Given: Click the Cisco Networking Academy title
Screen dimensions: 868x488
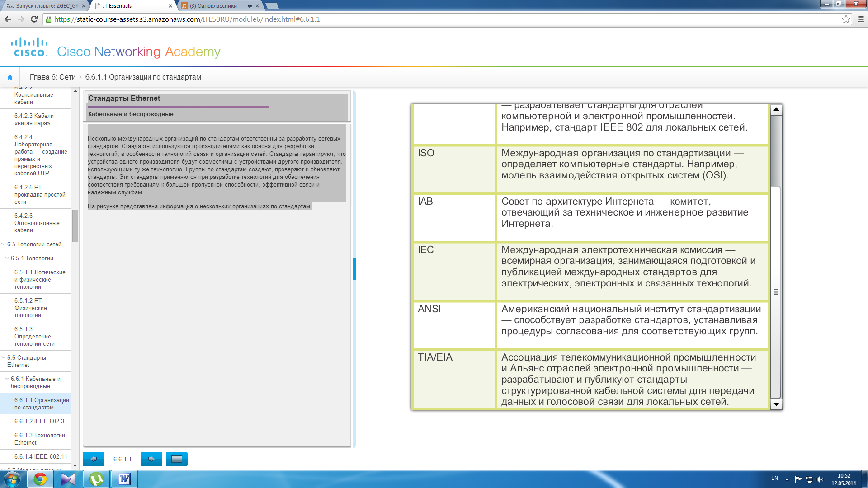Looking at the screenshot, I should pos(139,52).
